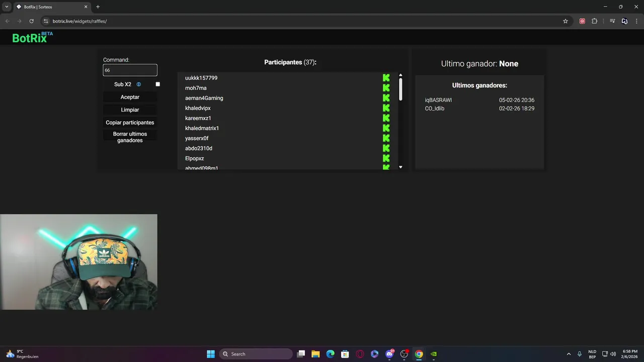Open Opera GX from the taskbar

pyautogui.click(x=360, y=354)
